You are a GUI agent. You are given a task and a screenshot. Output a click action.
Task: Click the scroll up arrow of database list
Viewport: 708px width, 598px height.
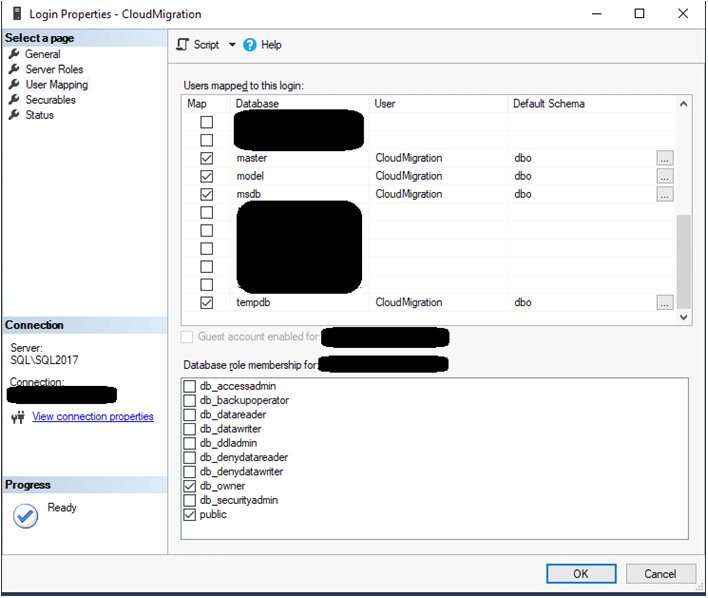(684, 104)
